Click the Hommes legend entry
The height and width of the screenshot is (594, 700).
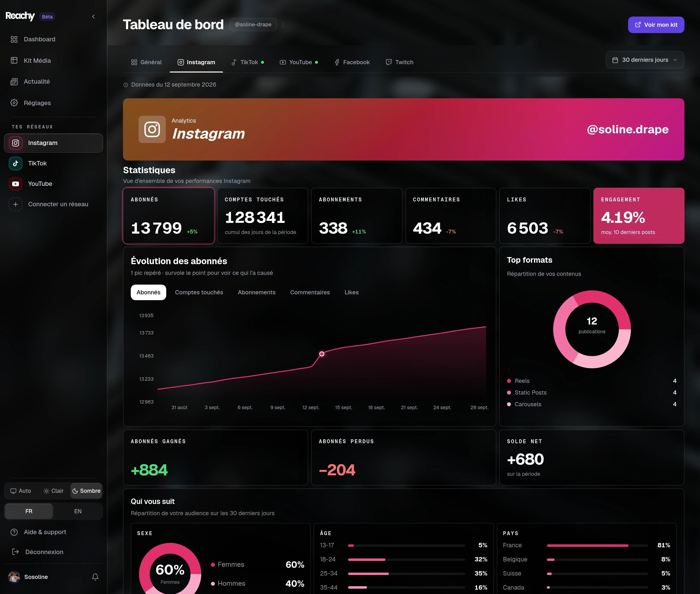coord(257,584)
